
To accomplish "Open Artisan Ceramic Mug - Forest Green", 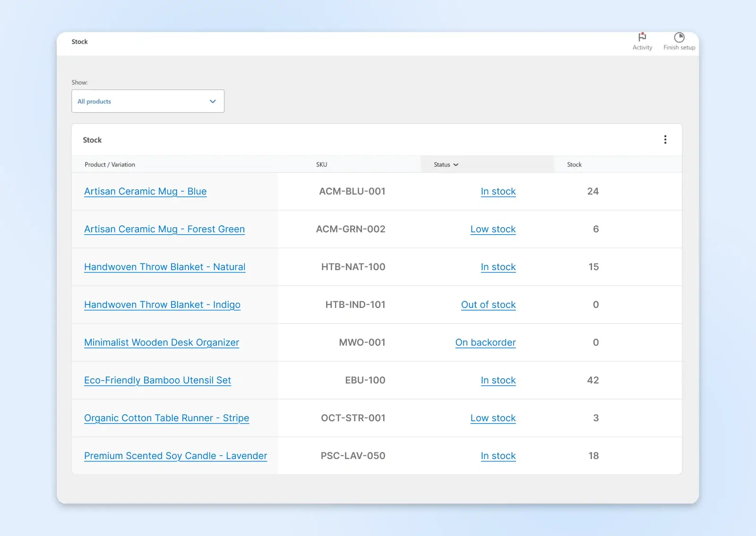I will point(164,229).
